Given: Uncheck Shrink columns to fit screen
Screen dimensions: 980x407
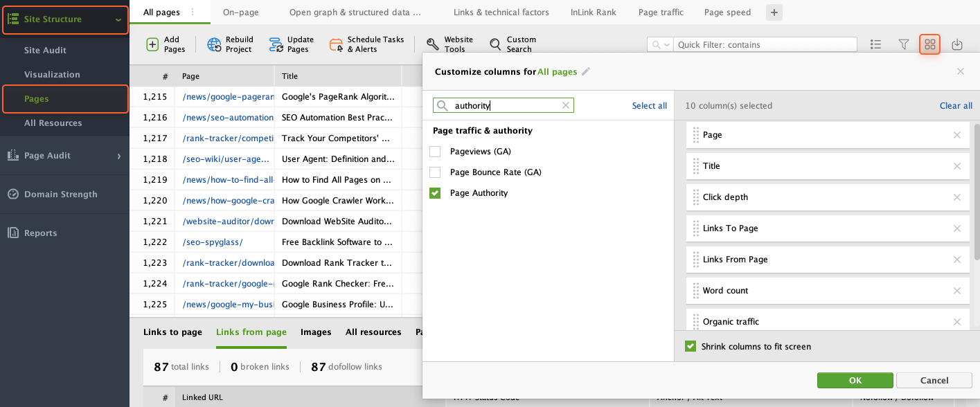Looking at the screenshot, I should pyautogui.click(x=690, y=346).
